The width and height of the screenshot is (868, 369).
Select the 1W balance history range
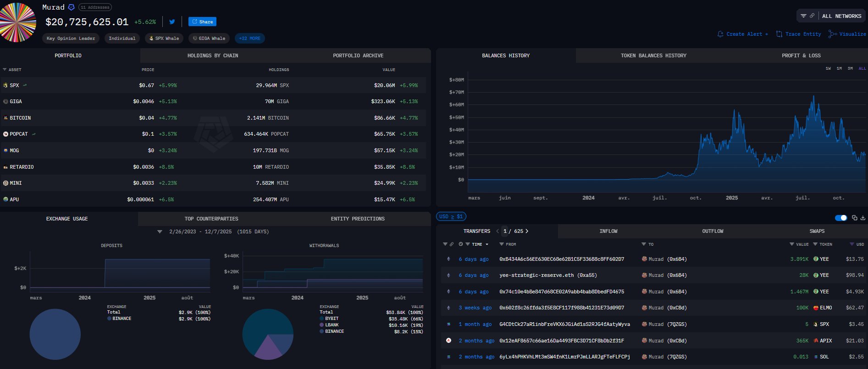pyautogui.click(x=828, y=68)
